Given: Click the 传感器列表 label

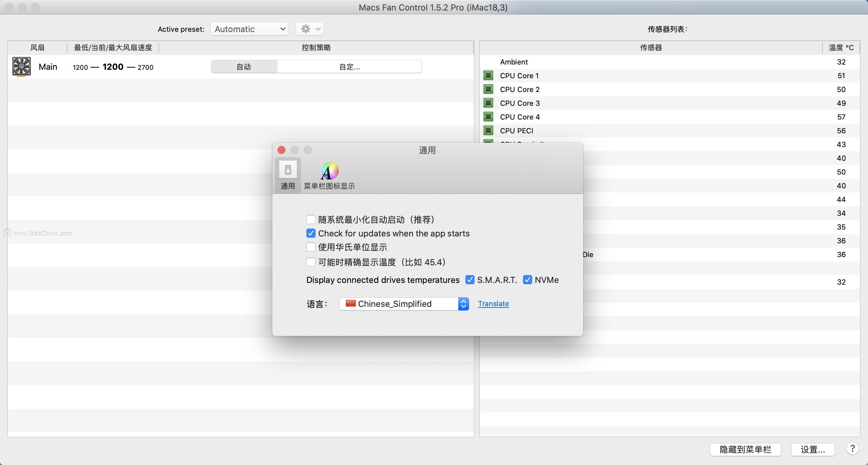Looking at the screenshot, I should (x=667, y=29).
